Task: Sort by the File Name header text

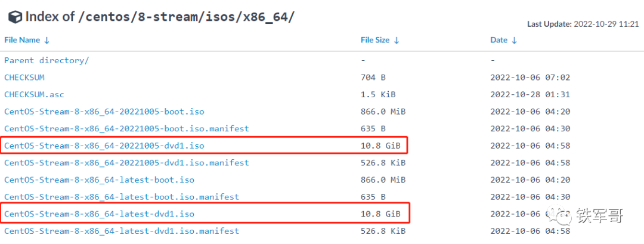Action: 22,41
